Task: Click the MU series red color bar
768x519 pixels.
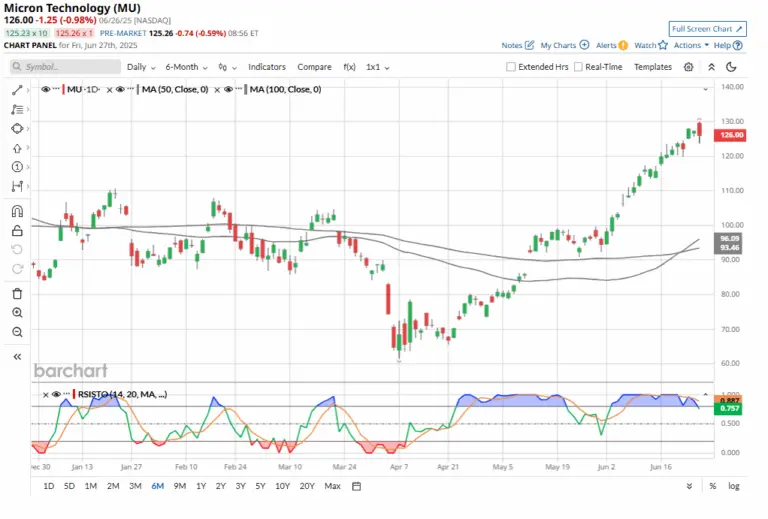Action: tap(63, 90)
